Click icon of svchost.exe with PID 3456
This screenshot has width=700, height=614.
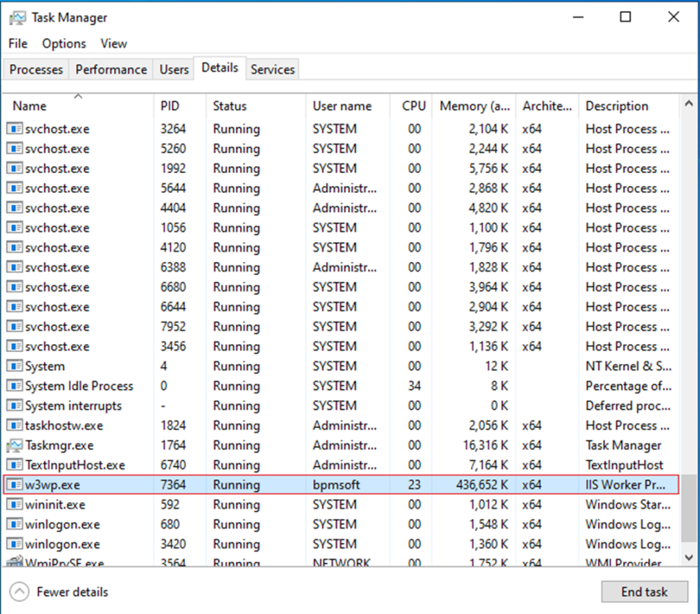(x=14, y=346)
